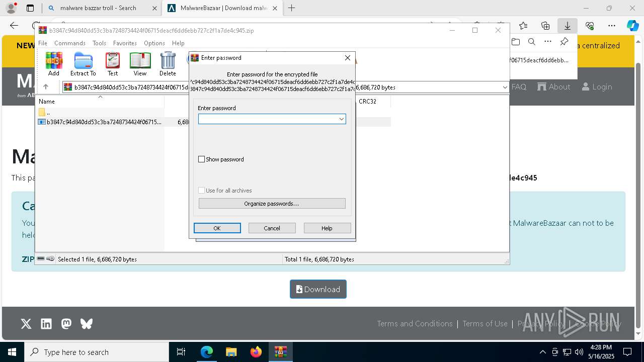Click the Bluesky butterfly footer icon
The image size is (644, 362).
87,324
